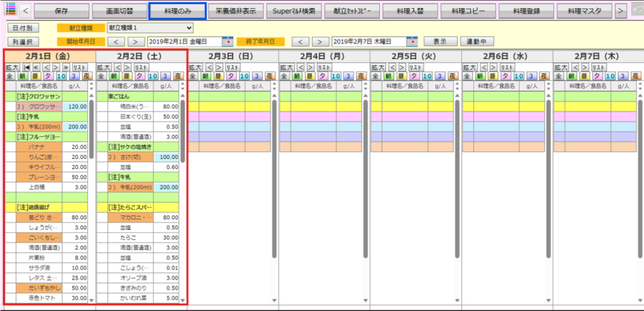Viewport: 644px width, 311px height.
Task: Switch to 料理のみ view
Action: (177, 11)
